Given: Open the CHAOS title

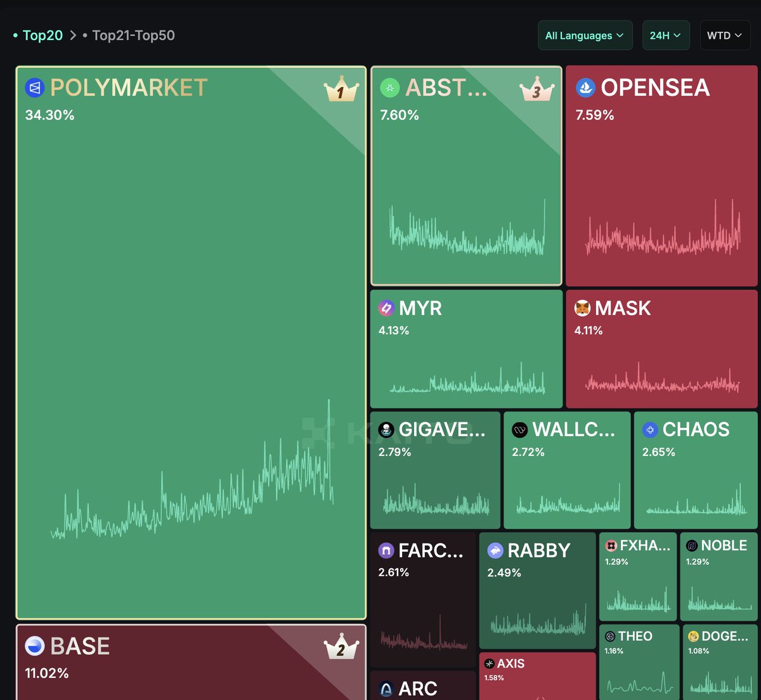Looking at the screenshot, I should click(x=696, y=430).
